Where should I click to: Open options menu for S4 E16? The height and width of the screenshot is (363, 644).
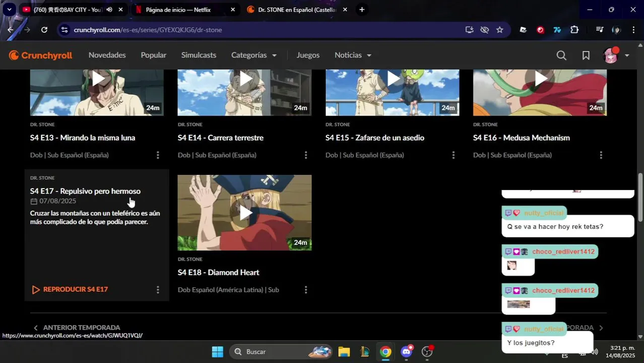pos(601,155)
